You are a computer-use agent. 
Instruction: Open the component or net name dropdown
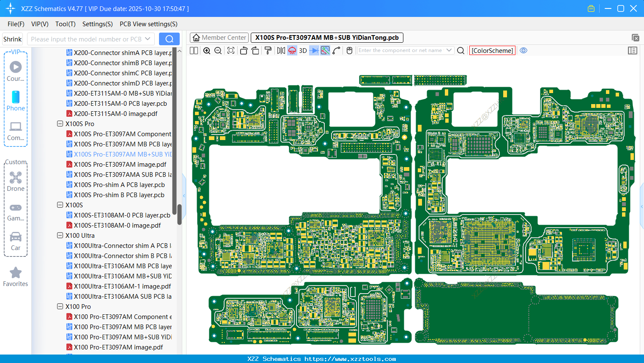tap(449, 50)
